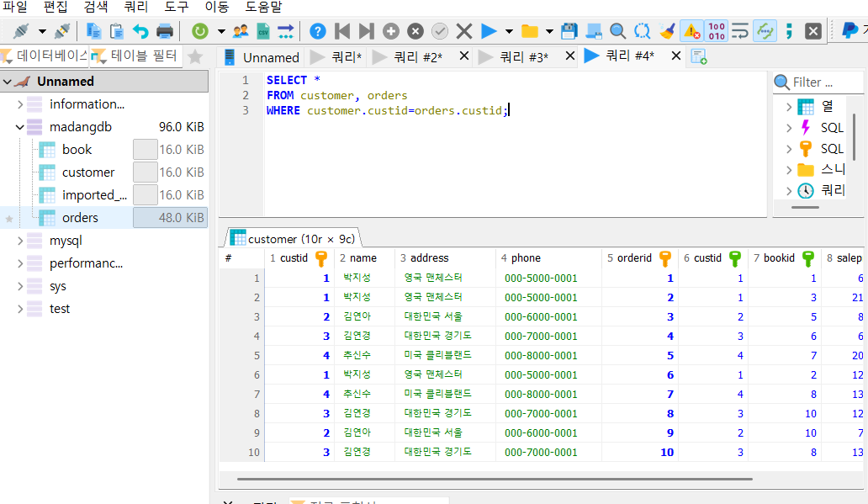Click the paste clipboard icon
This screenshot has height=504, width=868.
tap(117, 31)
